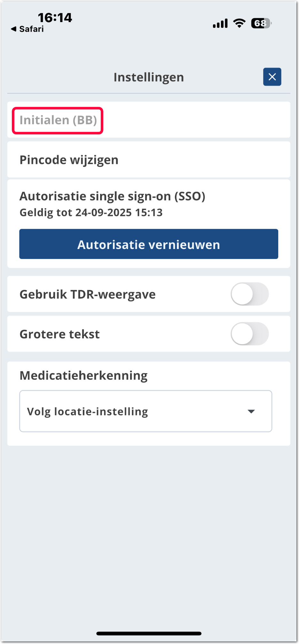
Task: Tap the Medicatieherkenning section label
Action: tap(83, 375)
